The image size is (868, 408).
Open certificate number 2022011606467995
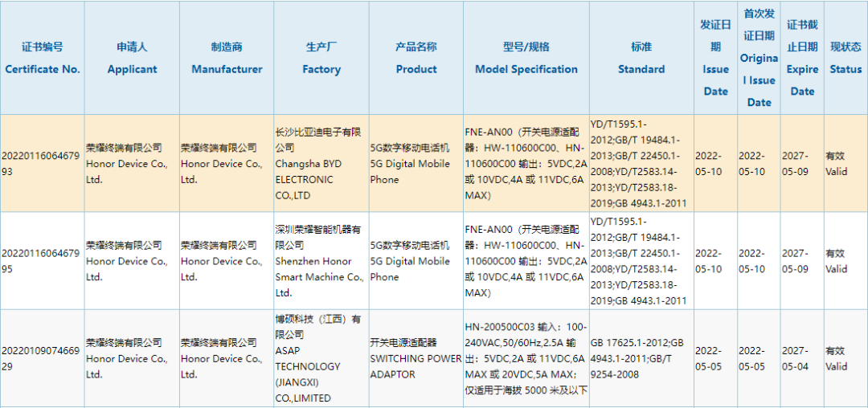(x=41, y=261)
